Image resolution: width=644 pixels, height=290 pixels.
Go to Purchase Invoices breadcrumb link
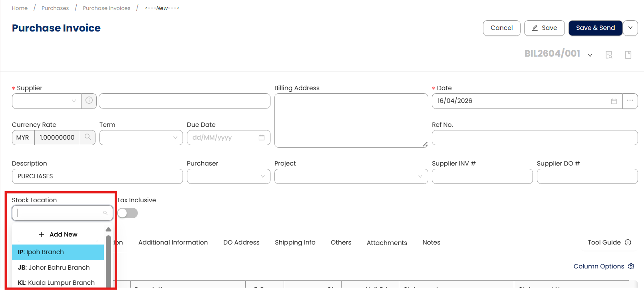click(x=107, y=8)
